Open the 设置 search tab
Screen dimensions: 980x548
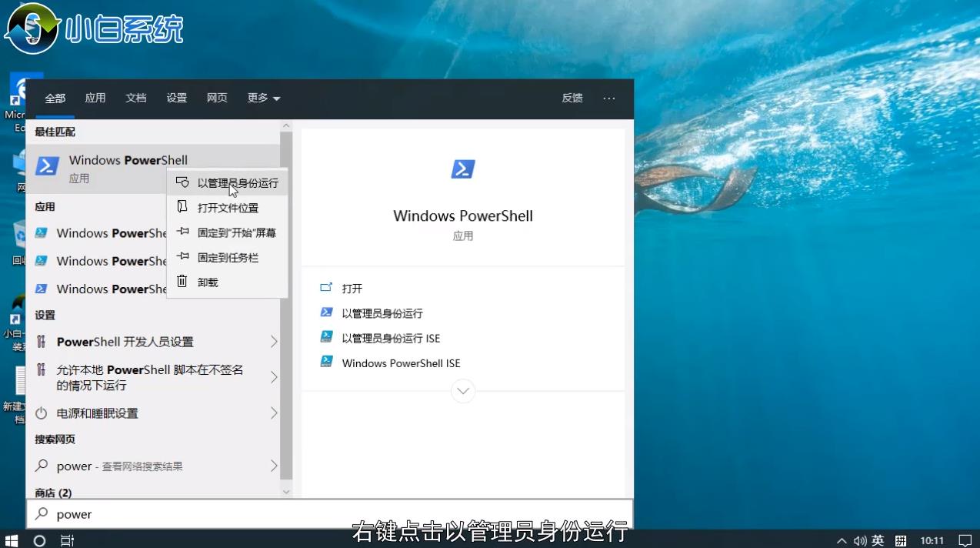click(177, 98)
